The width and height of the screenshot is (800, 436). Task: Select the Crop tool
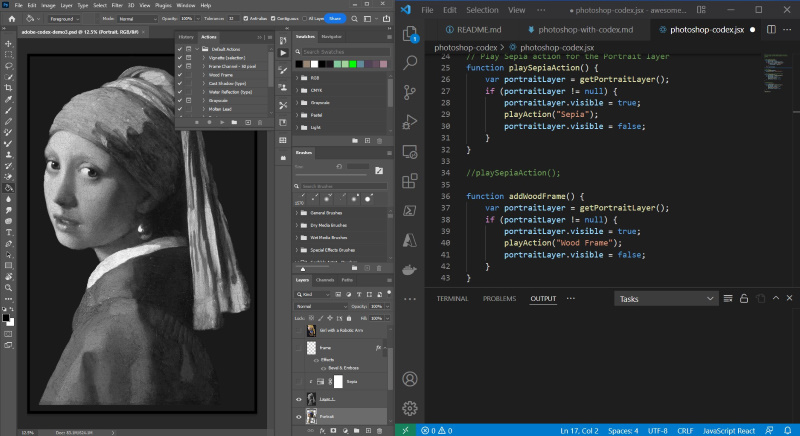[x=8, y=88]
